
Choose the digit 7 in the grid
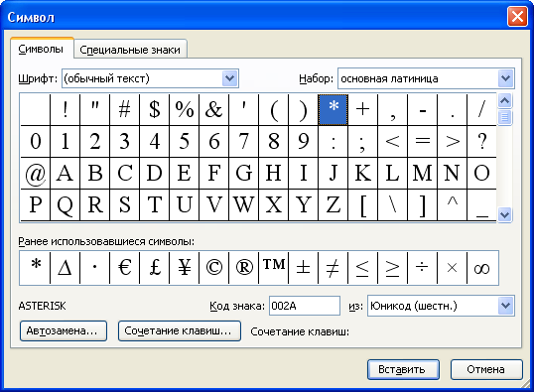(243, 141)
